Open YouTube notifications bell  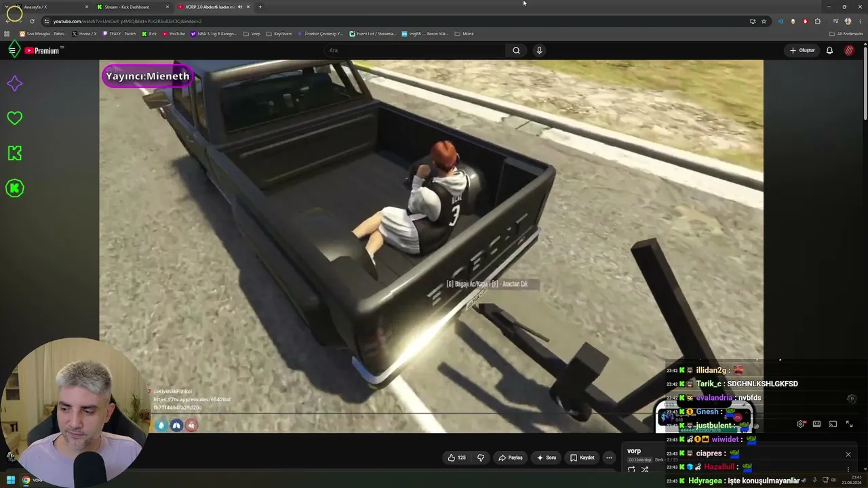pyautogui.click(x=829, y=50)
